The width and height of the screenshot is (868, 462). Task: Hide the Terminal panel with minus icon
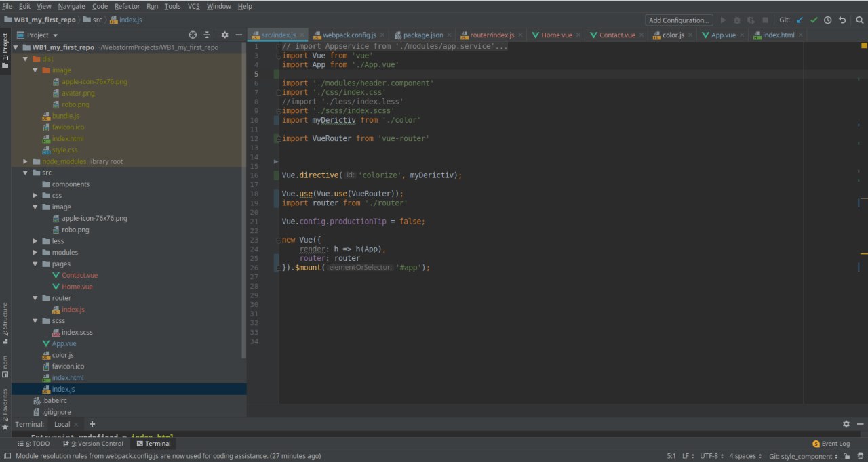(x=859, y=424)
